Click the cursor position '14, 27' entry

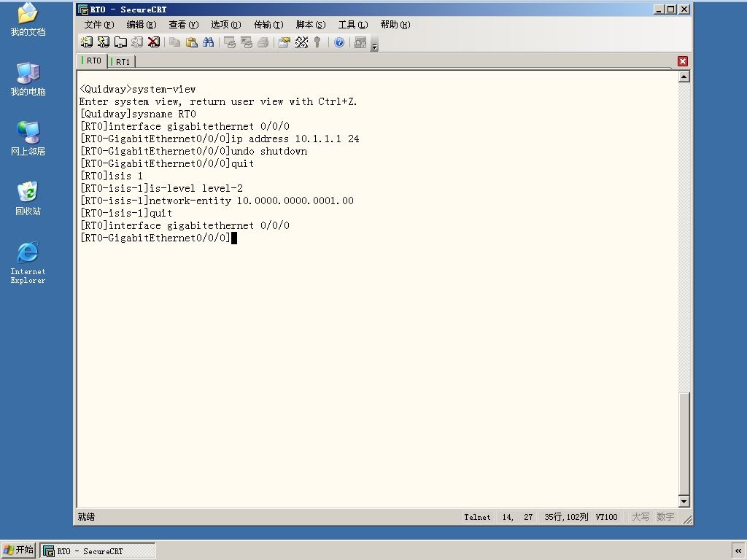pos(517,517)
